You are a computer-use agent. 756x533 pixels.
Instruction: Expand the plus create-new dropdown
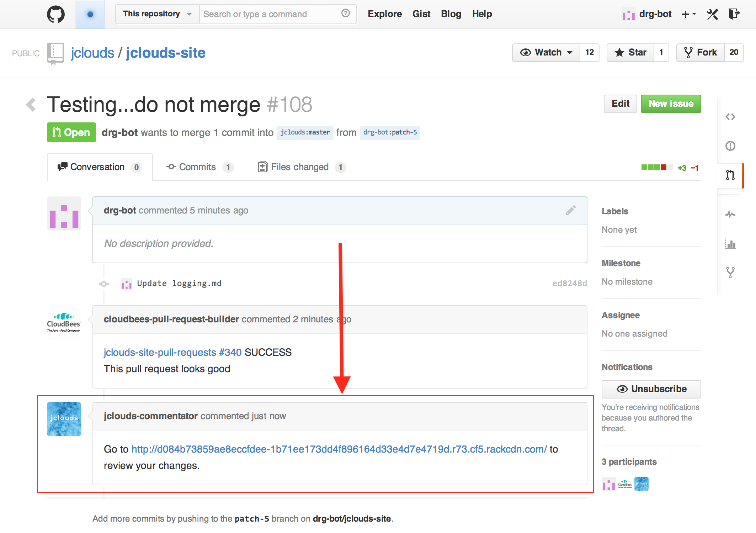(x=688, y=14)
